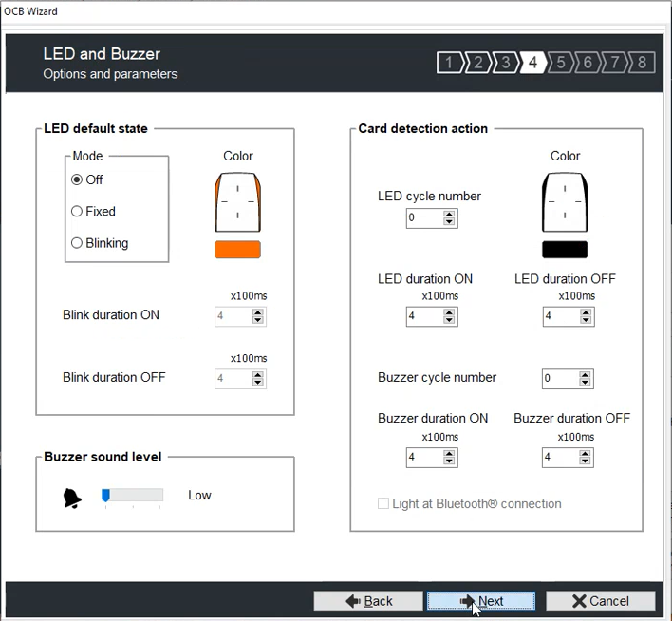672x621 pixels.
Task: Click the black card detection reader icon
Action: 565,201
